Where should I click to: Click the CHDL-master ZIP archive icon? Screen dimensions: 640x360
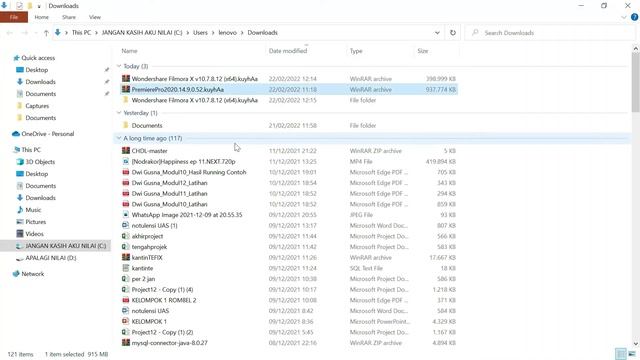pos(126,151)
